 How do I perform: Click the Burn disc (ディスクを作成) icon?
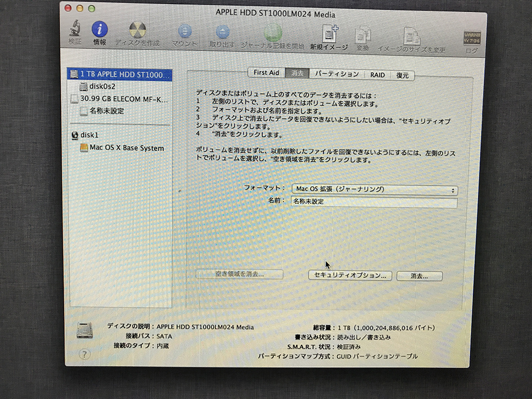tap(137, 30)
